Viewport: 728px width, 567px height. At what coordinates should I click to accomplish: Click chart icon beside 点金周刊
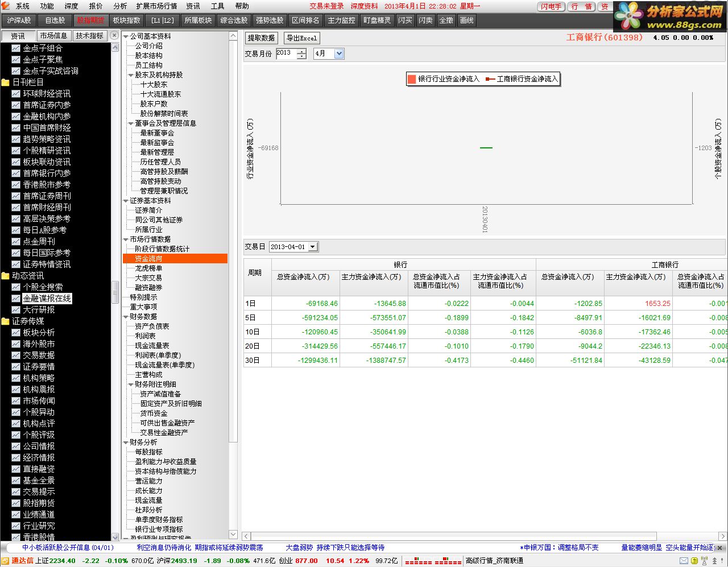16,242
